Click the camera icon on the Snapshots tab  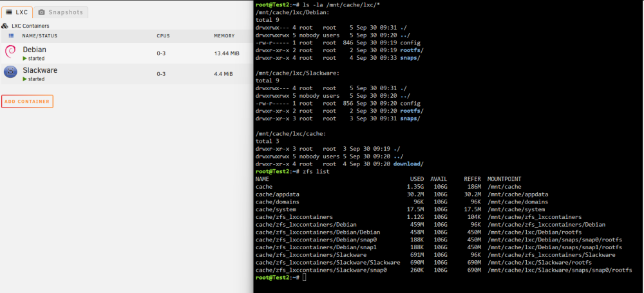pos(41,12)
